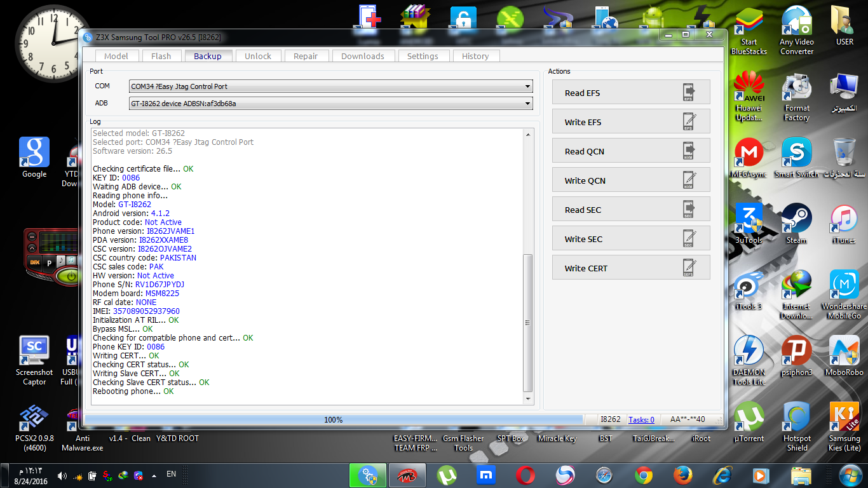Open the Settings tab
This screenshot has width=868, height=488.
[x=423, y=56]
